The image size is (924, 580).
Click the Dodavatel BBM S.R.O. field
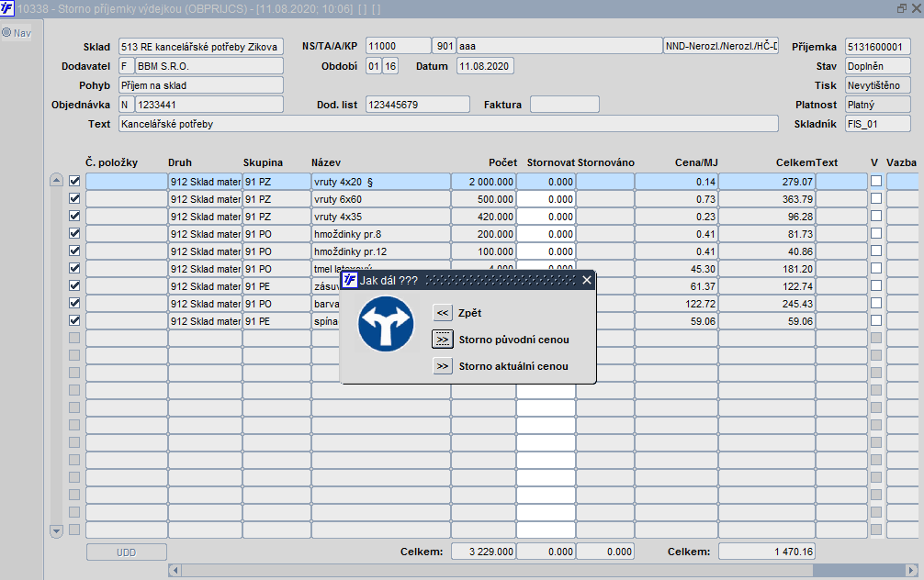(209, 66)
